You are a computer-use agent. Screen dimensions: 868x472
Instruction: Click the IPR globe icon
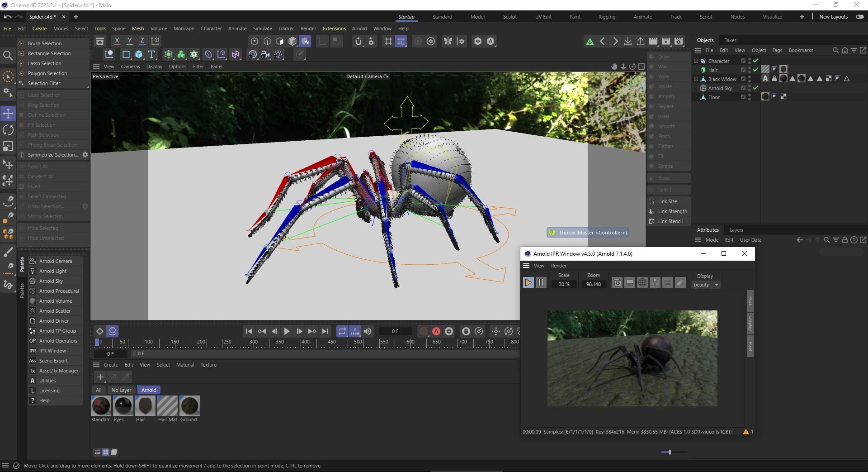pyautogui.click(x=642, y=283)
